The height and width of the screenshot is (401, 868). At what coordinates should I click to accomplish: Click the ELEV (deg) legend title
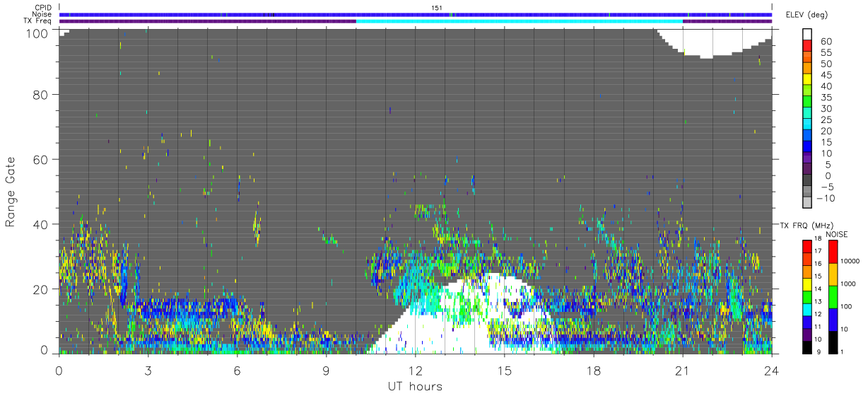(807, 15)
